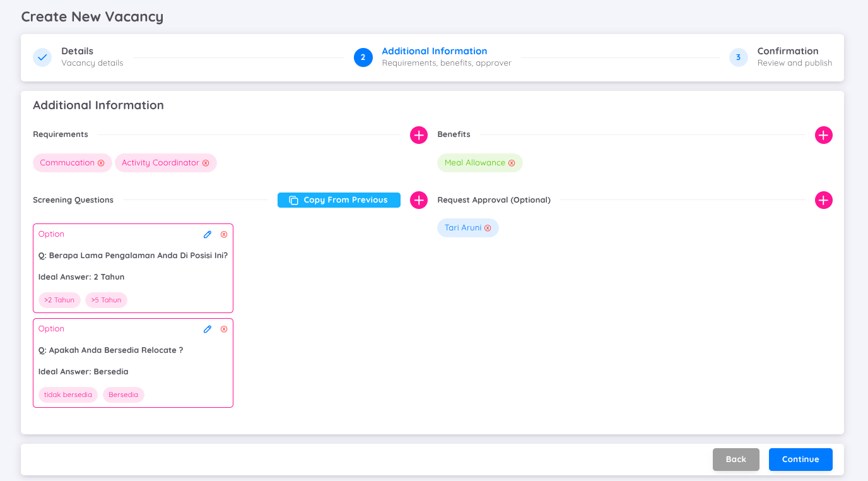Remove the Meal Allowance benefit tag

tap(512, 163)
